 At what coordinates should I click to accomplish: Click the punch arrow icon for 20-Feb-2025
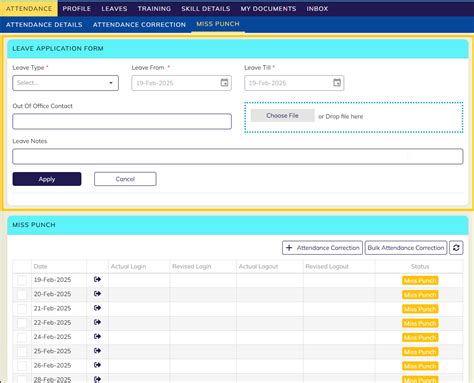coord(97,294)
